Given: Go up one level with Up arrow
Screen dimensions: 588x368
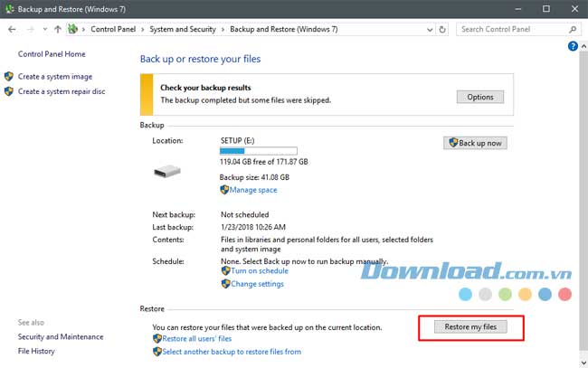Looking at the screenshot, I should (57, 29).
